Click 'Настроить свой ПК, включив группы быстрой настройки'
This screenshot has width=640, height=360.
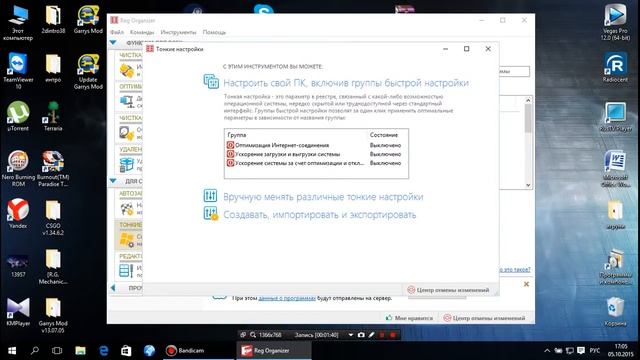[x=346, y=83]
